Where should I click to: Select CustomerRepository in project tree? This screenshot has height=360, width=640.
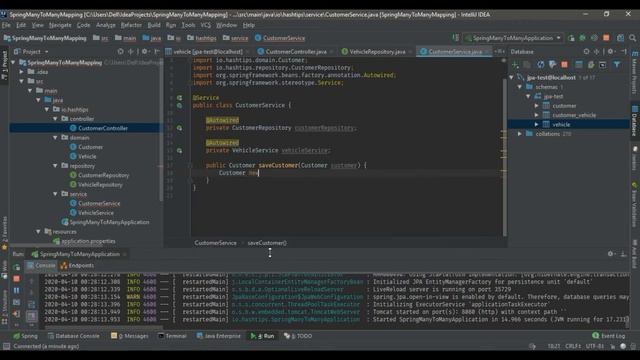(x=103, y=175)
